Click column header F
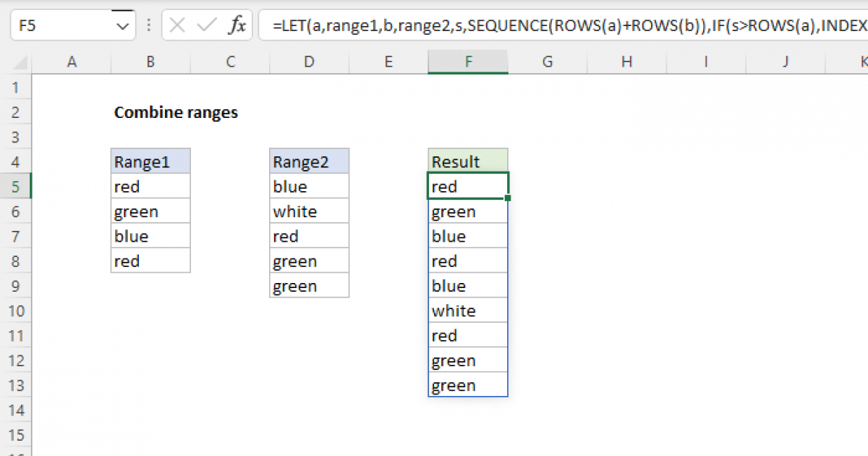This screenshot has width=868, height=456. click(467, 62)
